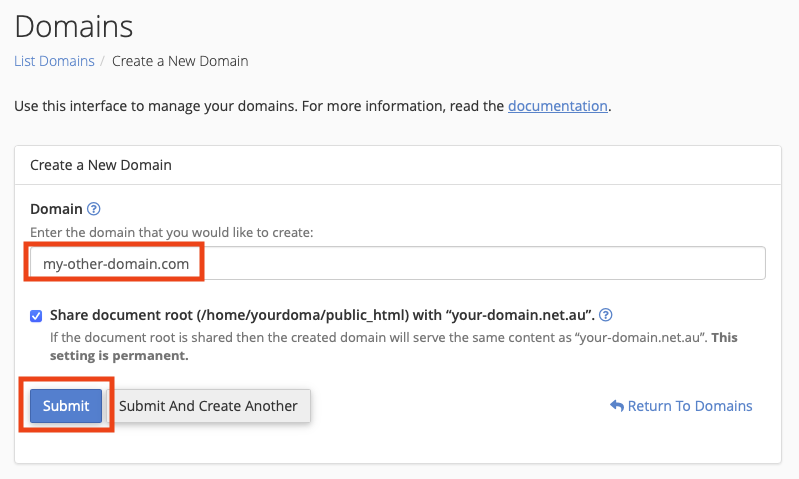Click the breadcrumb slash separator

(103, 61)
